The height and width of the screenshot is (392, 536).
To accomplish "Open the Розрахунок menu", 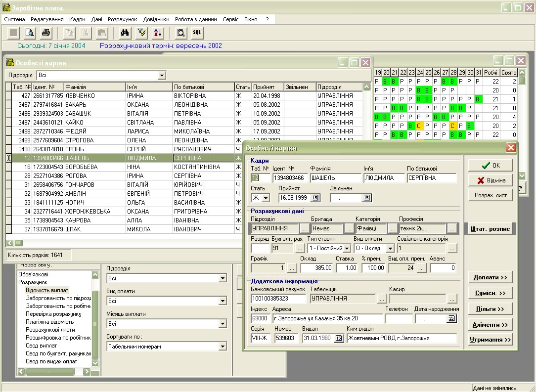I will [122, 19].
